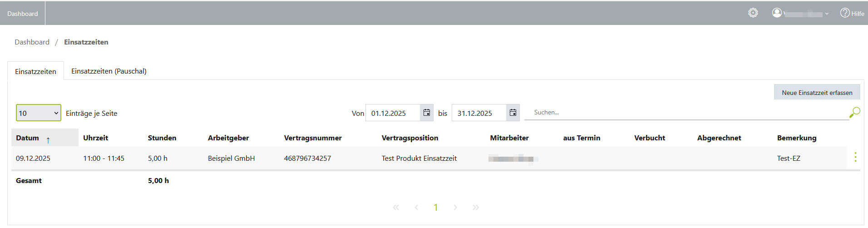Open row actions menu for Test-EZ entry
The height and width of the screenshot is (228, 868).
(855, 157)
